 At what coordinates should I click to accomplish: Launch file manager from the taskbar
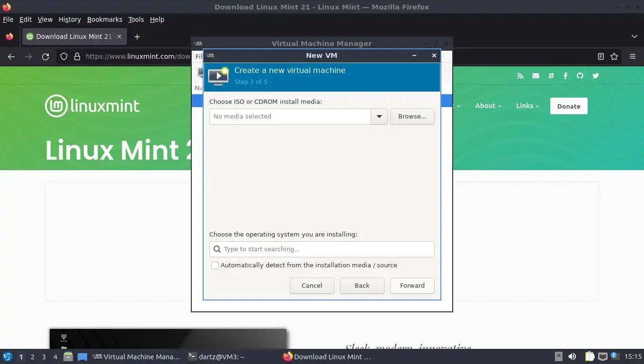pos(68,356)
